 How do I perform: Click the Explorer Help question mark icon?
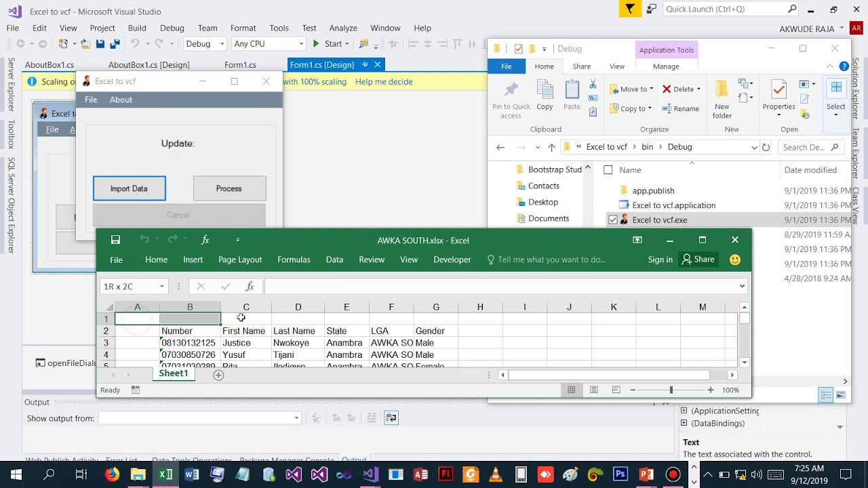[844, 66]
